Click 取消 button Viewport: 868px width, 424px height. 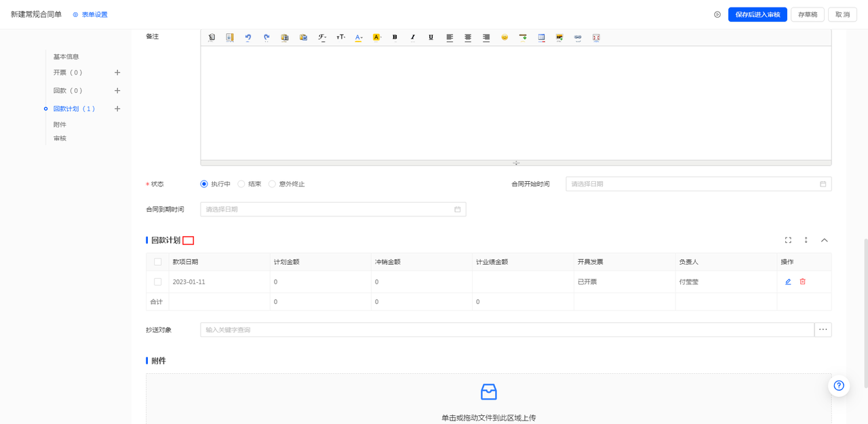[x=843, y=14]
